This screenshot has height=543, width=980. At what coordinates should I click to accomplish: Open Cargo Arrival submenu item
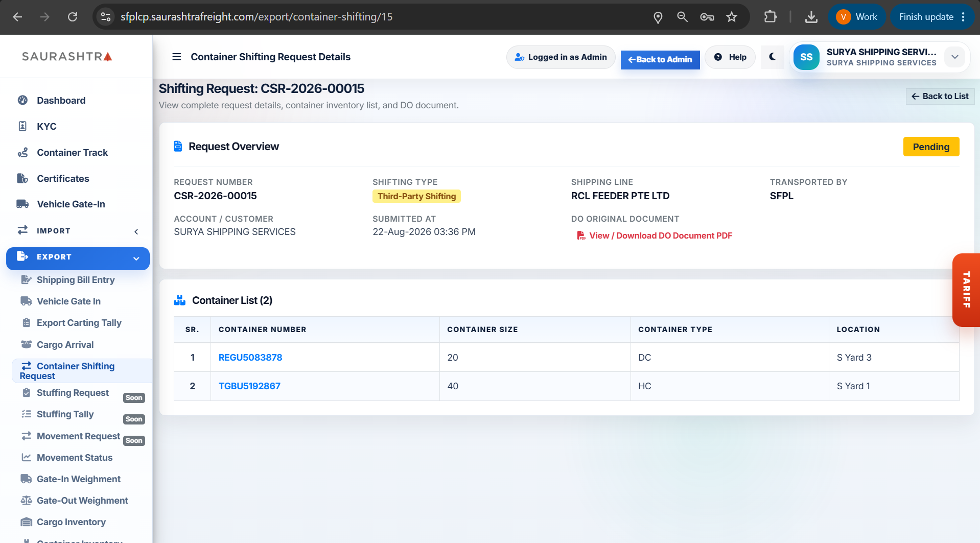click(65, 345)
